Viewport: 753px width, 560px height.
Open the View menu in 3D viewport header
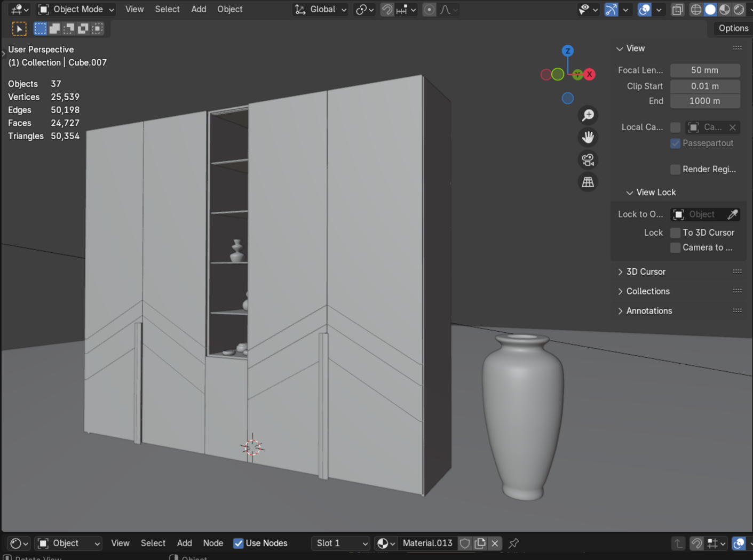pos(134,10)
